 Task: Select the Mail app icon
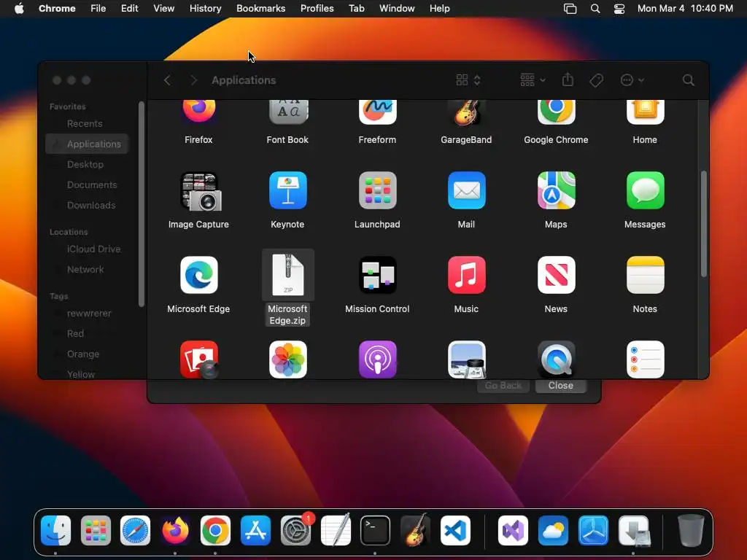466,190
